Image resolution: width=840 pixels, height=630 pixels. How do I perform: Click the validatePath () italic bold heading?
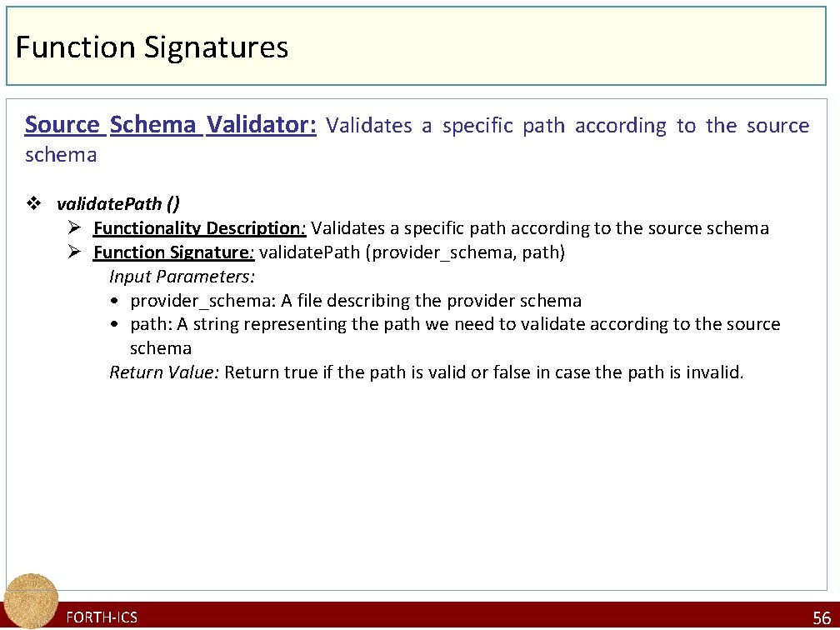click(x=117, y=203)
